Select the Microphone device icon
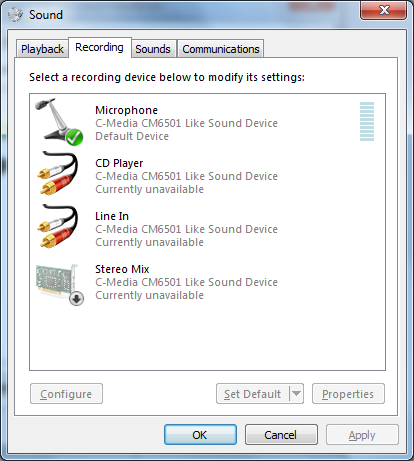This screenshot has height=461, width=414. [x=59, y=122]
